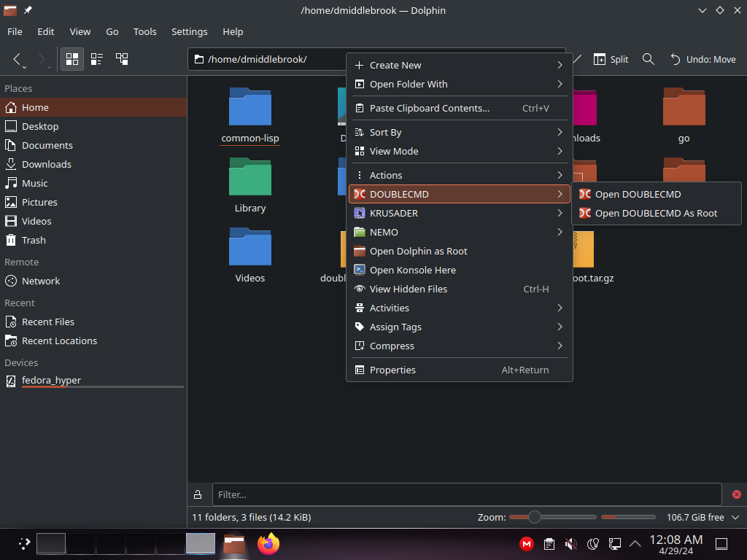747x560 pixels.
Task: Select Desktop in Places panel
Action: point(93,127)
